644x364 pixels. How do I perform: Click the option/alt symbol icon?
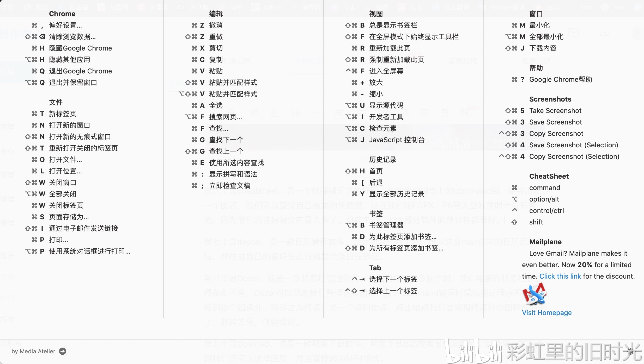[515, 199]
